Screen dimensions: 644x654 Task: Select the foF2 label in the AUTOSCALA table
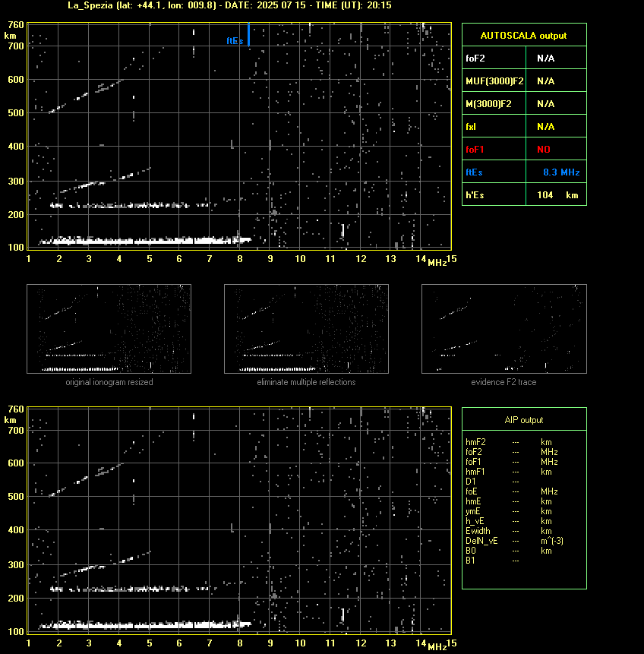point(475,58)
